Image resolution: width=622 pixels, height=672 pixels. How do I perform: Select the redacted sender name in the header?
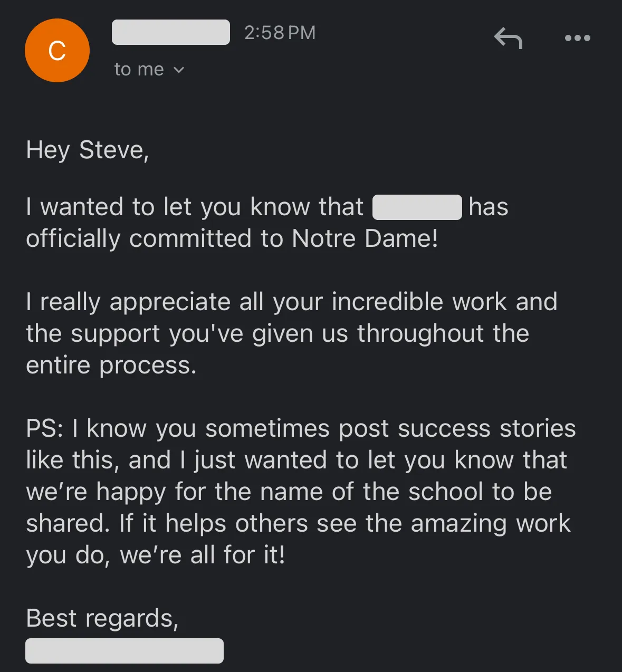pos(171,32)
